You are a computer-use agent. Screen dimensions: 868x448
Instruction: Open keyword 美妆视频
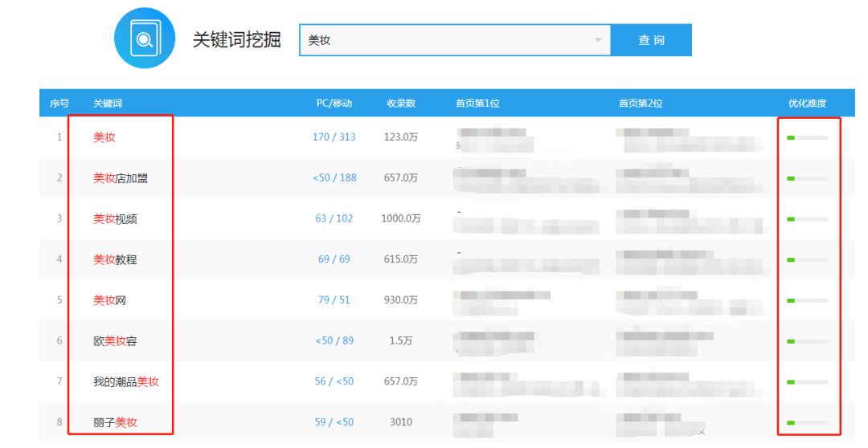115,219
